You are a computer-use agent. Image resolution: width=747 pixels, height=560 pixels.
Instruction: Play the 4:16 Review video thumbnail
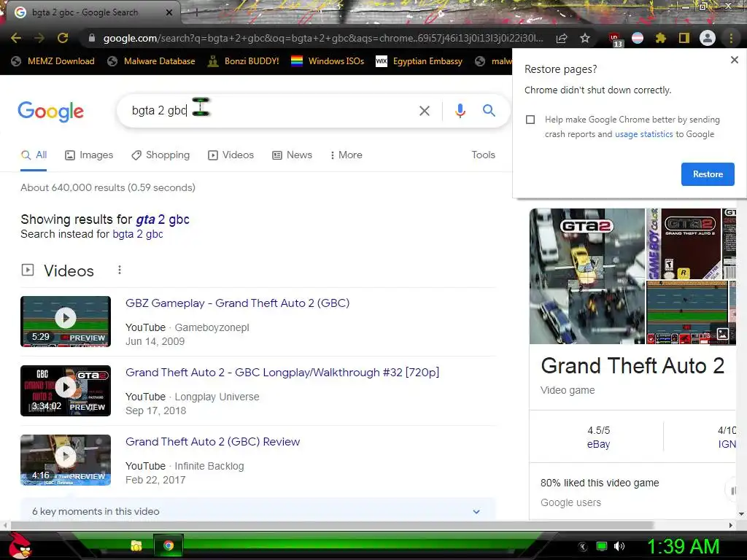(66, 460)
